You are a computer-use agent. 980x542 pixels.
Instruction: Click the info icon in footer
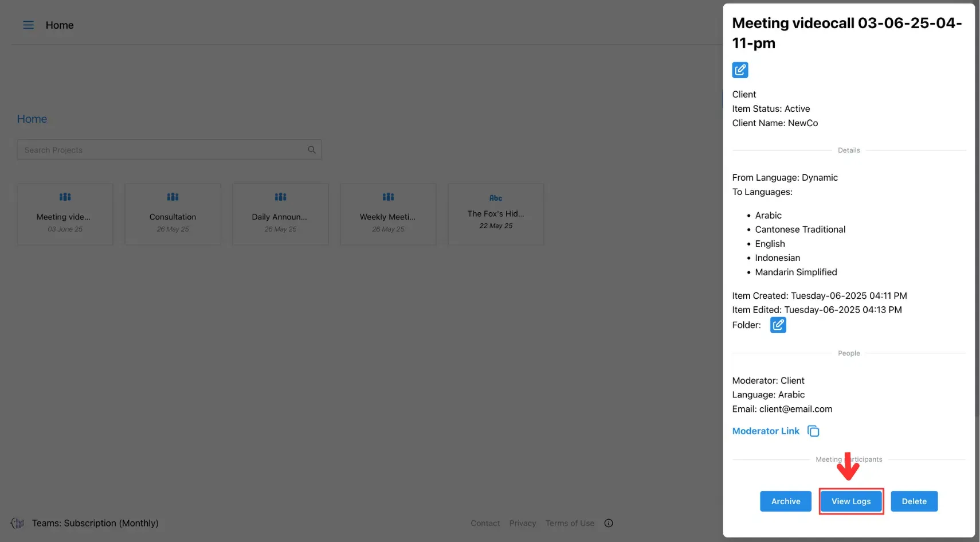click(609, 523)
